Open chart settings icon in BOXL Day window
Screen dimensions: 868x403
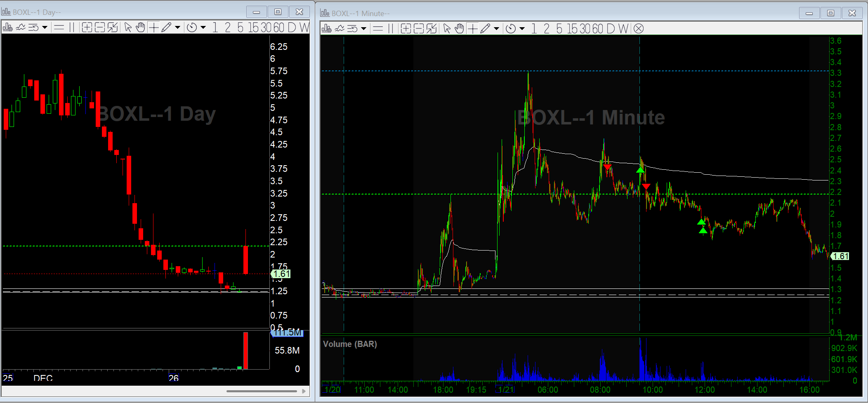click(x=7, y=28)
